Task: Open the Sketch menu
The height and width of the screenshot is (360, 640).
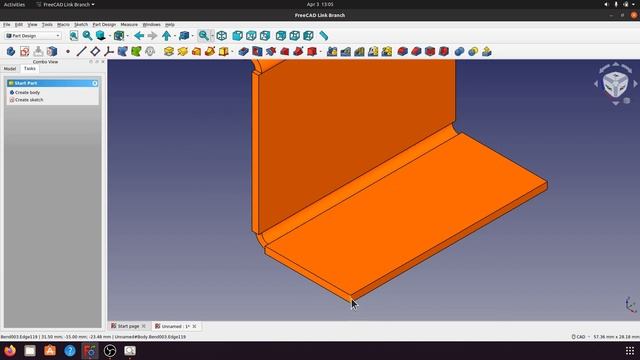Action: 81,24
